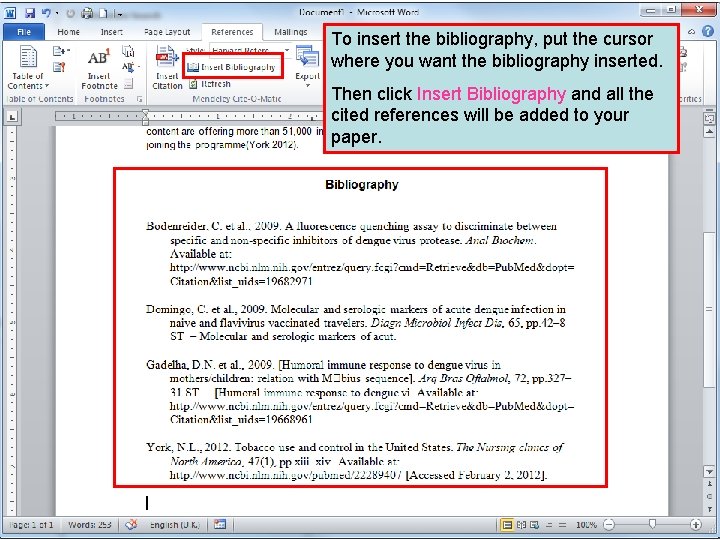This screenshot has height=540, width=720.
Task: Switch to the Insert tab
Action: pos(112,32)
